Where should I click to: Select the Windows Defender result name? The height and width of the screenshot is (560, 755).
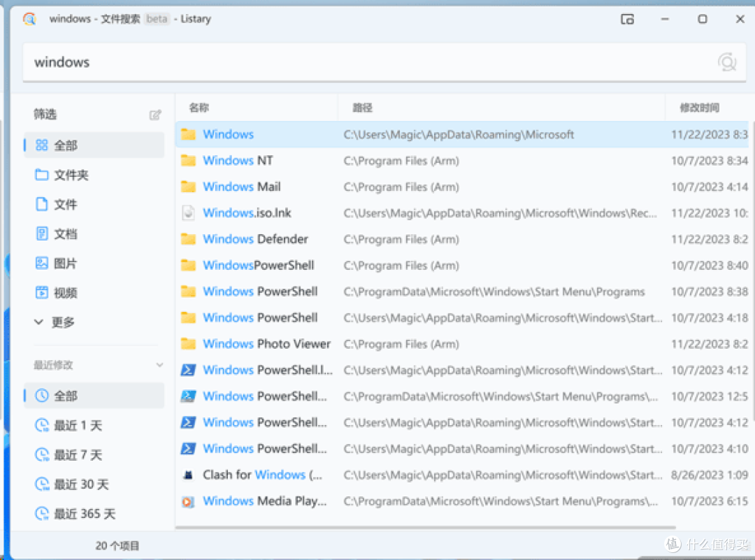255,239
